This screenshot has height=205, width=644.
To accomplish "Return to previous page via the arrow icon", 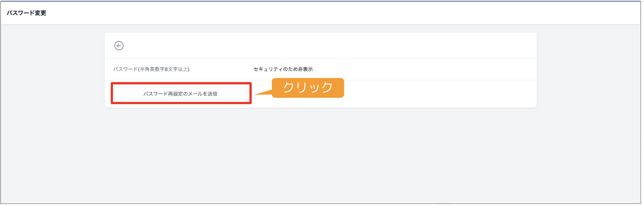I will click(119, 46).
